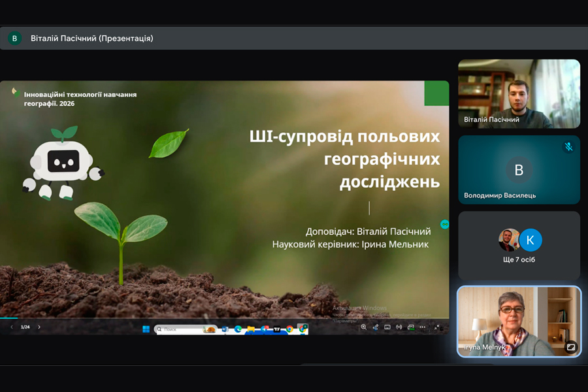Open Microsoft Edge from the taskbar
The width and height of the screenshot is (588, 392).
[x=238, y=329]
